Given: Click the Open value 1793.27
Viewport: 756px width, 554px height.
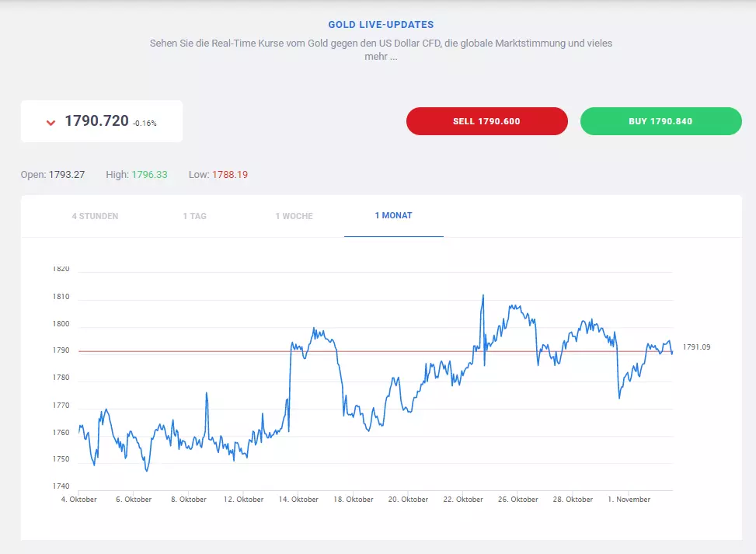Looking at the screenshot, I should (67, 175).
